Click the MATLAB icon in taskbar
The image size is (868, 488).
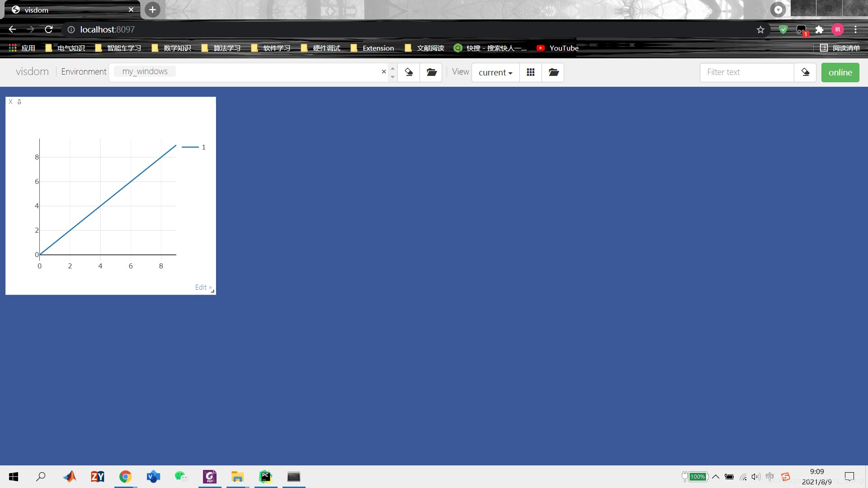69,476
